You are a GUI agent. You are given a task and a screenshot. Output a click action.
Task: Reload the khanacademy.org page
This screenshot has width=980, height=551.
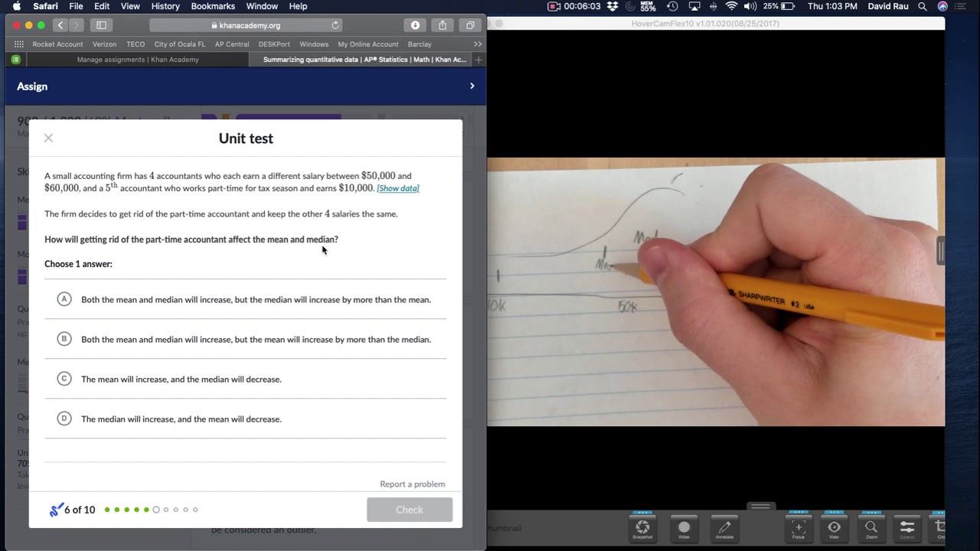tap(335, 25)
